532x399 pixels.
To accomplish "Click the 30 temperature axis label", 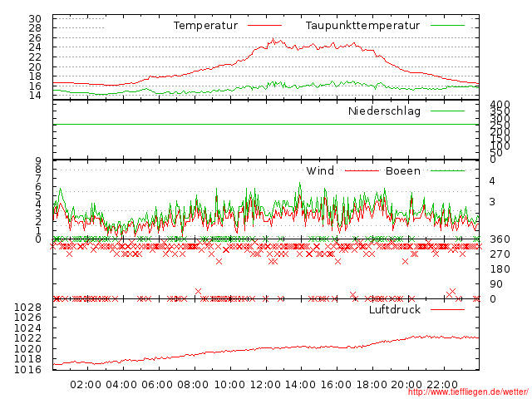I will pos(35,19).
